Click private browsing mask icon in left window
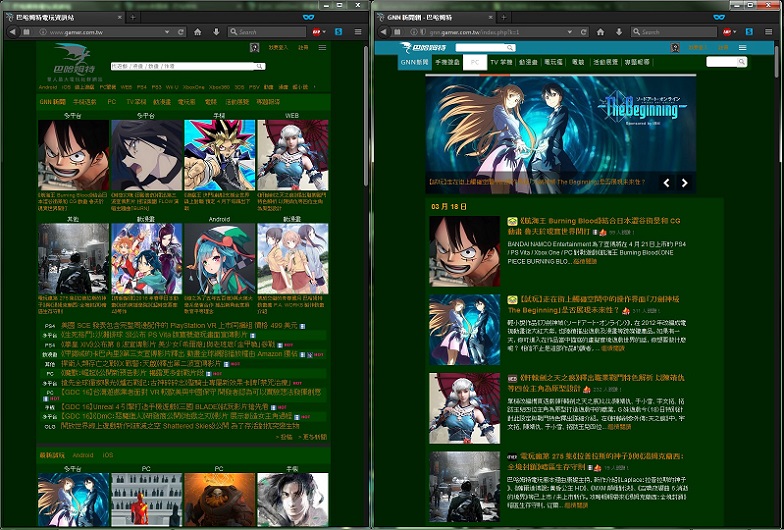 pyautogui.click(x=308, y=17)
